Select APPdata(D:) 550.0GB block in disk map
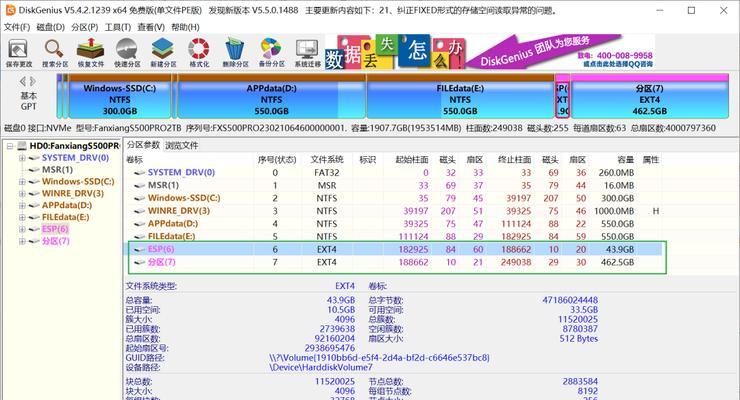740x400 pixels. point(271,96)
